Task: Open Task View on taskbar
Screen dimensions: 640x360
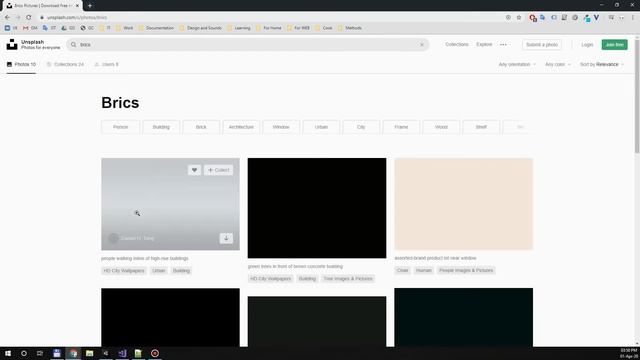Action: pyautogui.click(x=40, y=353)
